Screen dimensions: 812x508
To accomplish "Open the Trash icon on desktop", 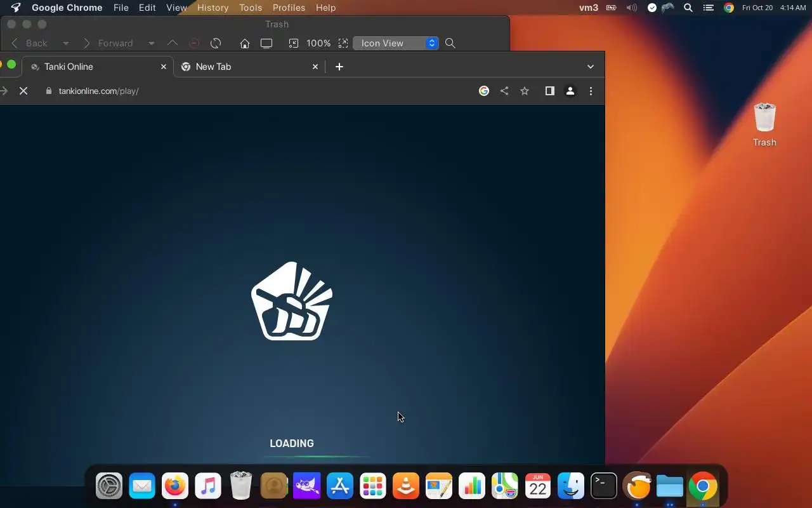I will pos(764,118).
